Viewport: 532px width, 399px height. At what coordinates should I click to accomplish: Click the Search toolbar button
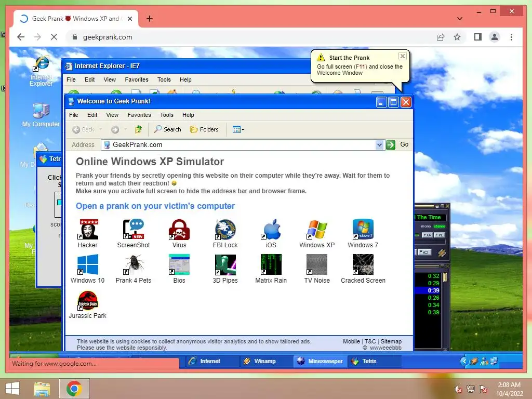[168, 129]
